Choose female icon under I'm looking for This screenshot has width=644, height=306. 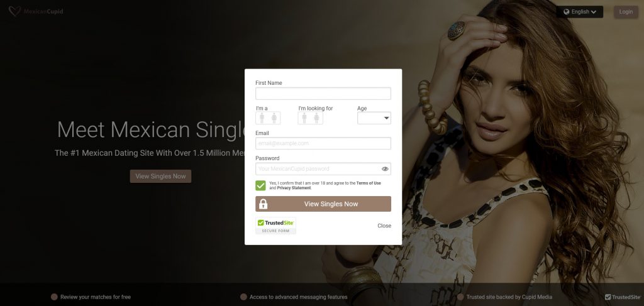(317, 118)
